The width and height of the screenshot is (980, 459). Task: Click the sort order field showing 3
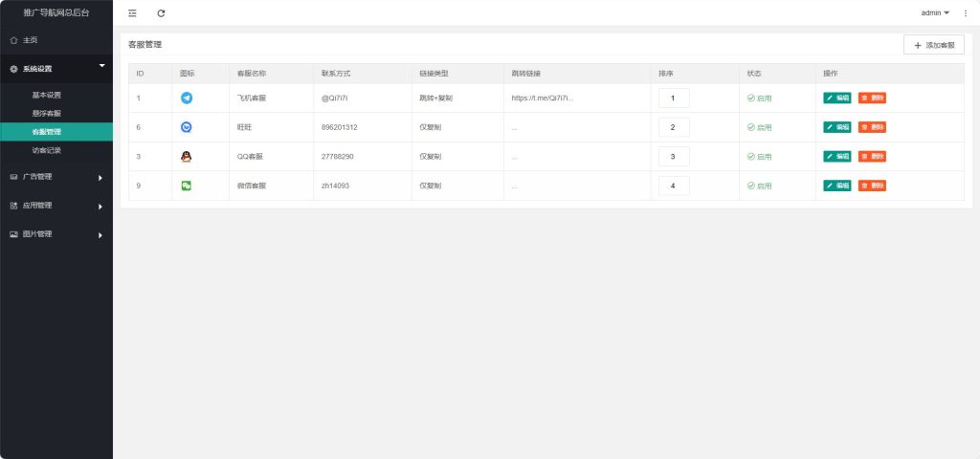(x=674, y=157)
